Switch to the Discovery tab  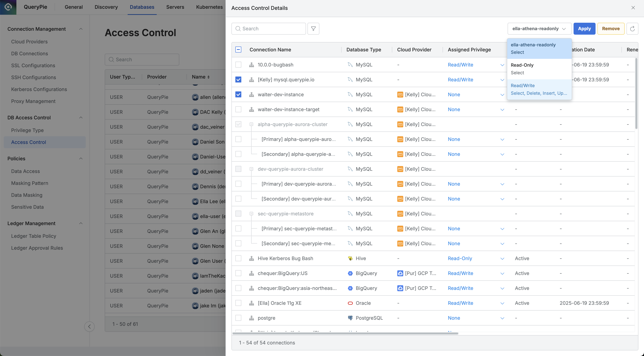tap(106, 7)
